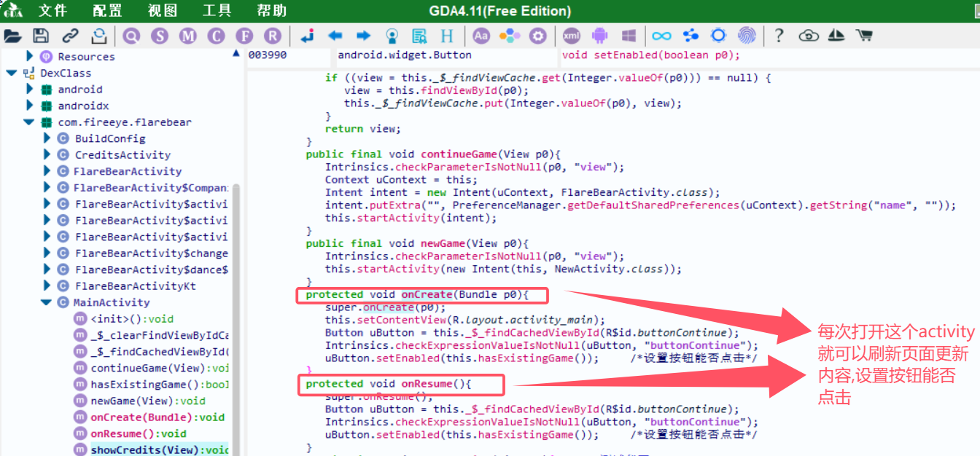Select continueGame(View) method in tree

tap(160, 368)
